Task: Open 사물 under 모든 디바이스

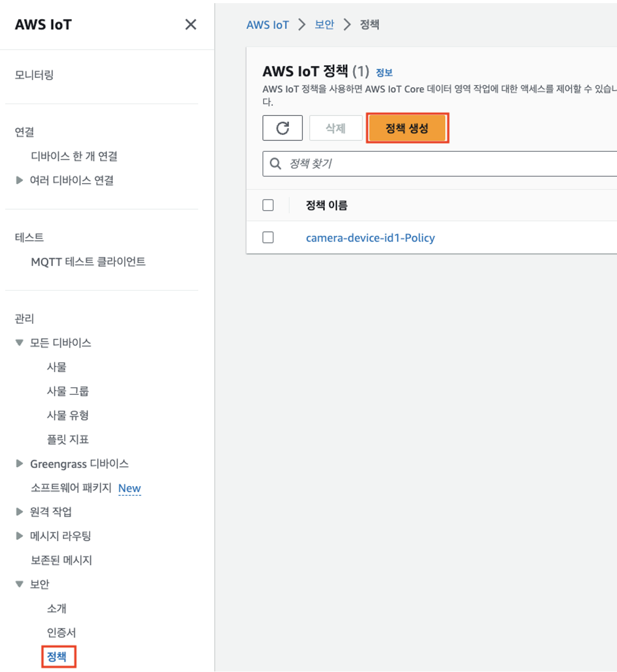Action: (x=57, y=367)
